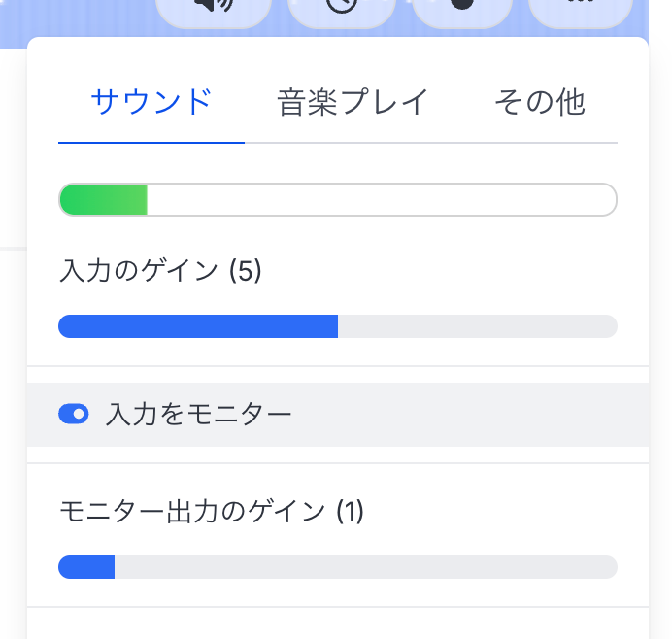Click the 入力のゲイン (5) label
The image size is (672, 639).
pyautogui.click(x=160, y=271)
